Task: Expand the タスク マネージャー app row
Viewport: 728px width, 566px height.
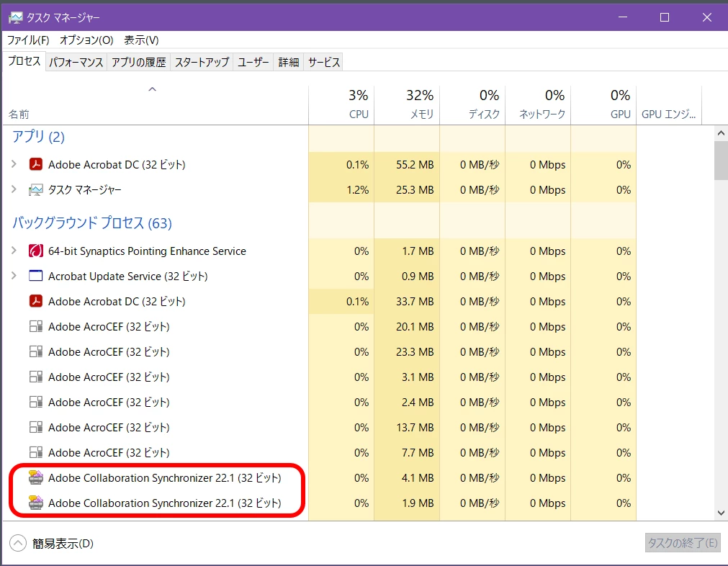Action: click(x=14, y=189)
